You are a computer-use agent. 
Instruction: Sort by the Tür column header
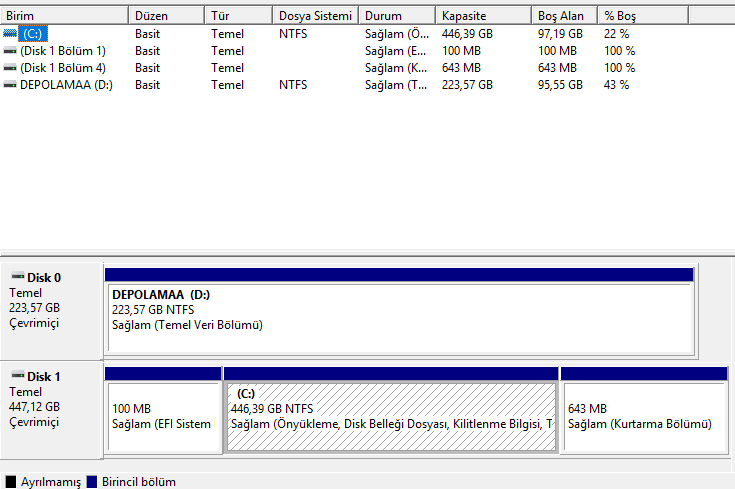[239, 16]
